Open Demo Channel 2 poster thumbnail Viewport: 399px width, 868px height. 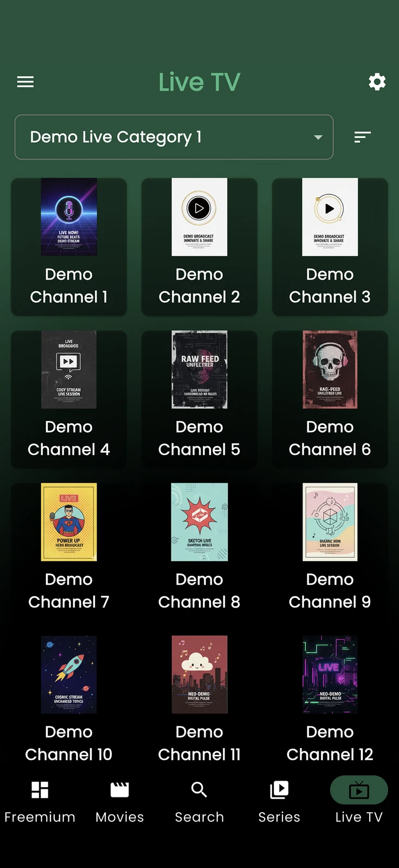point(200,217)
